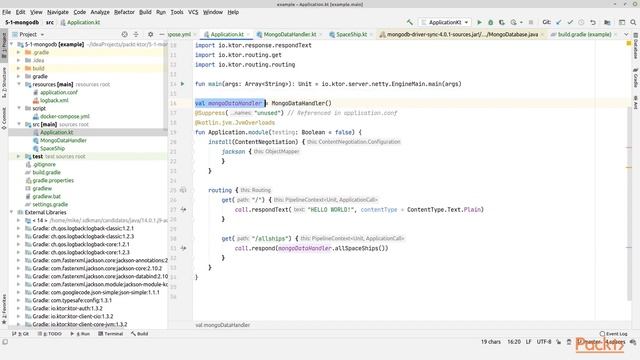Image resolution: width=640 pixels, height=360 pixels.
Task: Click Git commit checkmark icon
Action: (570, 22)
